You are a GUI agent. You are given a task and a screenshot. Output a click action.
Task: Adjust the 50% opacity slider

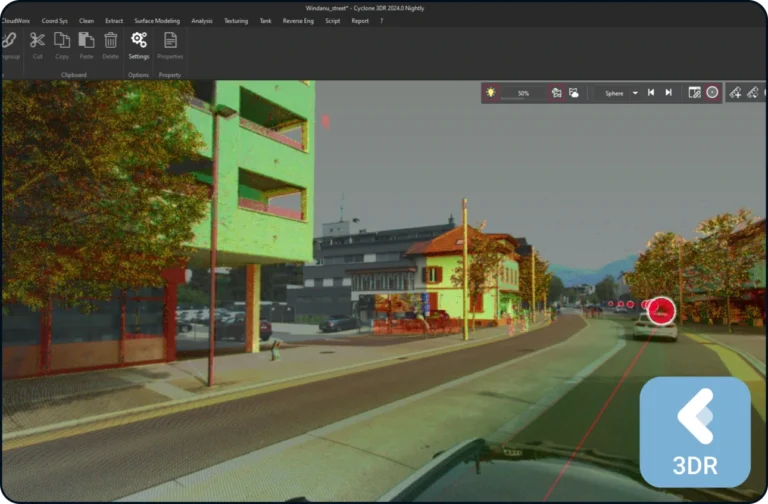(523, 93)
